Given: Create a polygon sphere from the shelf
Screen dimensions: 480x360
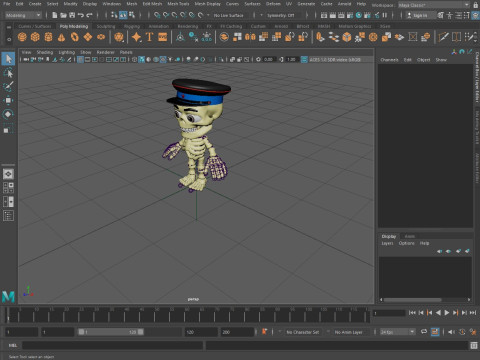Looking at the screenshot, I should point(22,37).
